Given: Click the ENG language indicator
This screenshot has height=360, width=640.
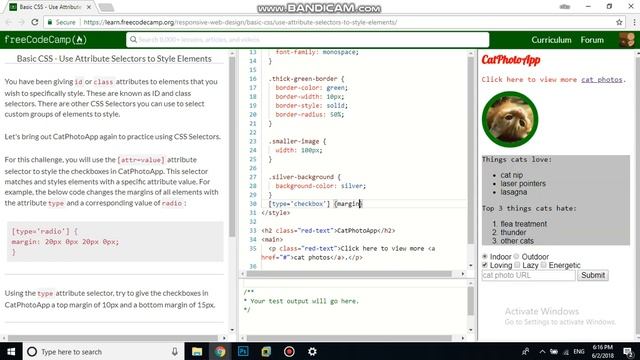Looking at the screenshot, I should (579, 351).
